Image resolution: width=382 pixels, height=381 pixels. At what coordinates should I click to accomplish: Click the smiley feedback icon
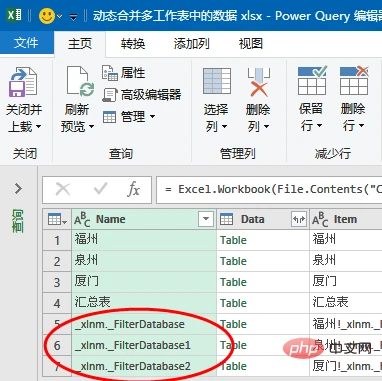coord(47,16)
